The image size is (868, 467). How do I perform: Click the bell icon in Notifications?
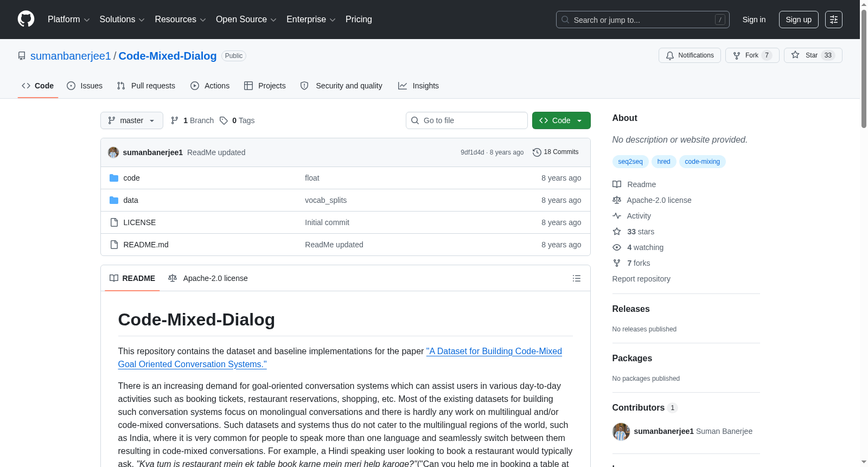670,55
